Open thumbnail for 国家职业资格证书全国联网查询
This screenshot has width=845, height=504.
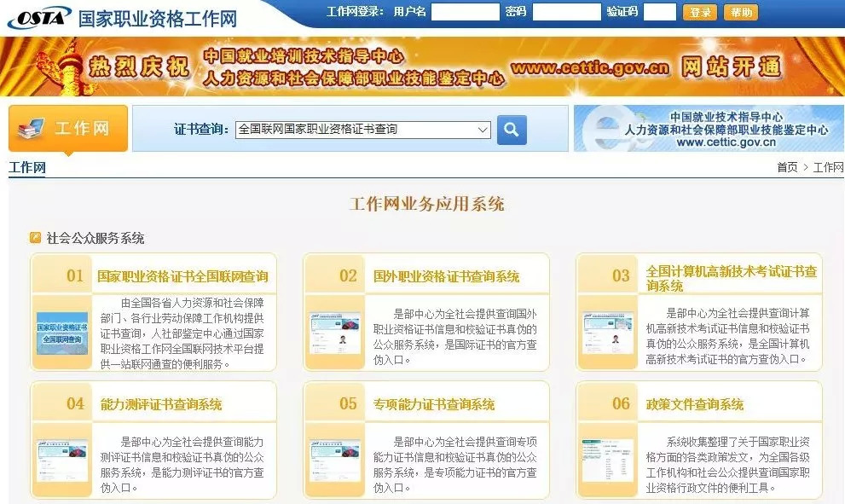[x=62, y=333]
